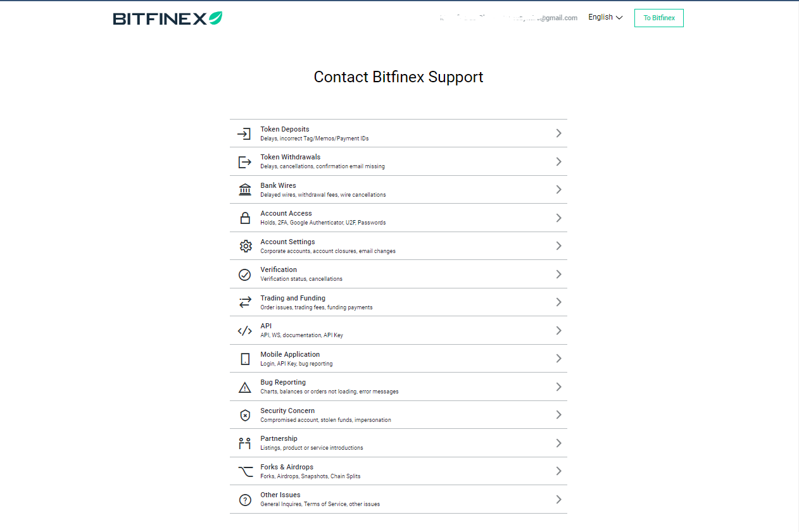
Task: Click the Security Concern shield icon
Action: (245, 415)
